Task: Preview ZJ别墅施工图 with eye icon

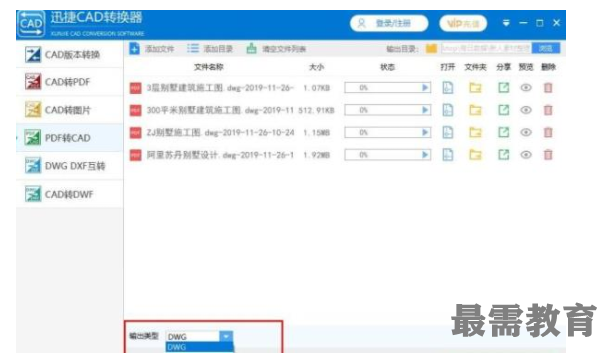Action: 526,132
